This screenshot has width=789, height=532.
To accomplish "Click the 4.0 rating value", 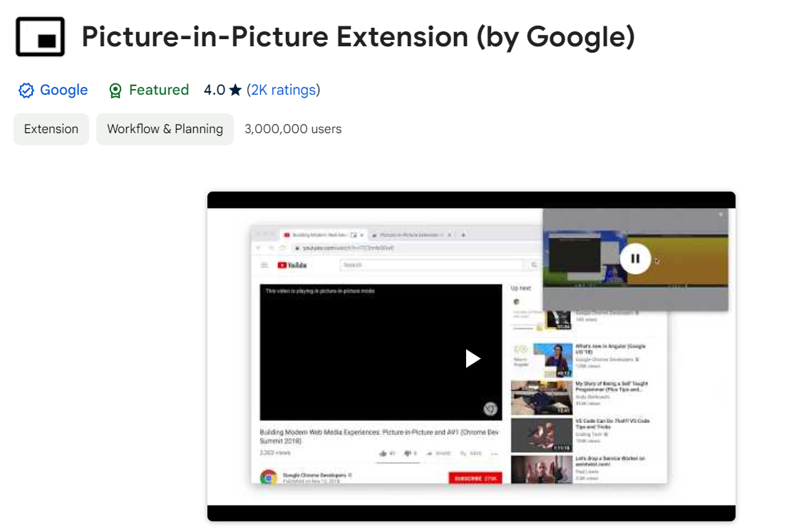I will (215, 90).
